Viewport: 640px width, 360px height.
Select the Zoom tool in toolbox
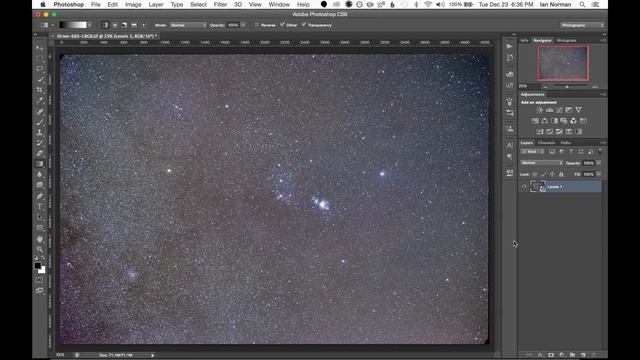pos(40,249)
